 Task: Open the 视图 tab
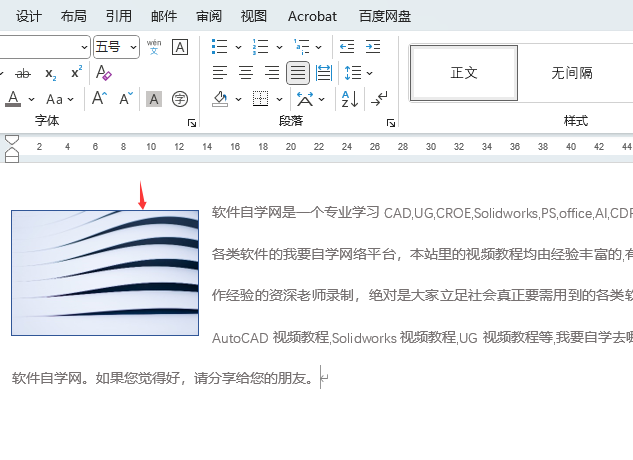point(254,16)
